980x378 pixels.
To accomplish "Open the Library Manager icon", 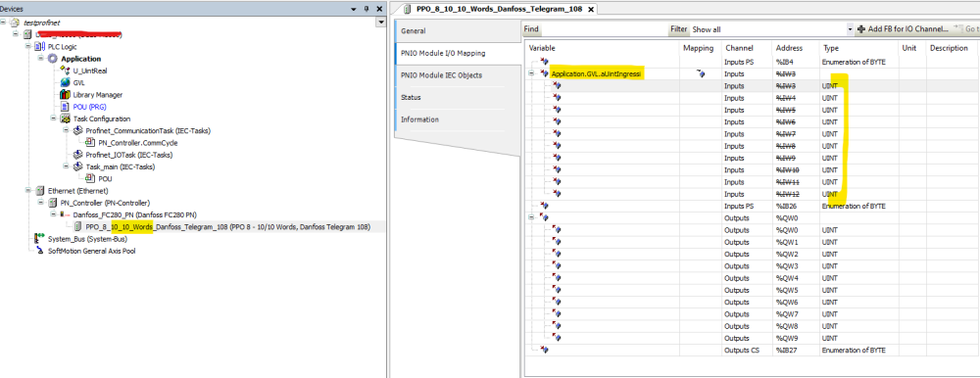I will [x=65, y=94].
